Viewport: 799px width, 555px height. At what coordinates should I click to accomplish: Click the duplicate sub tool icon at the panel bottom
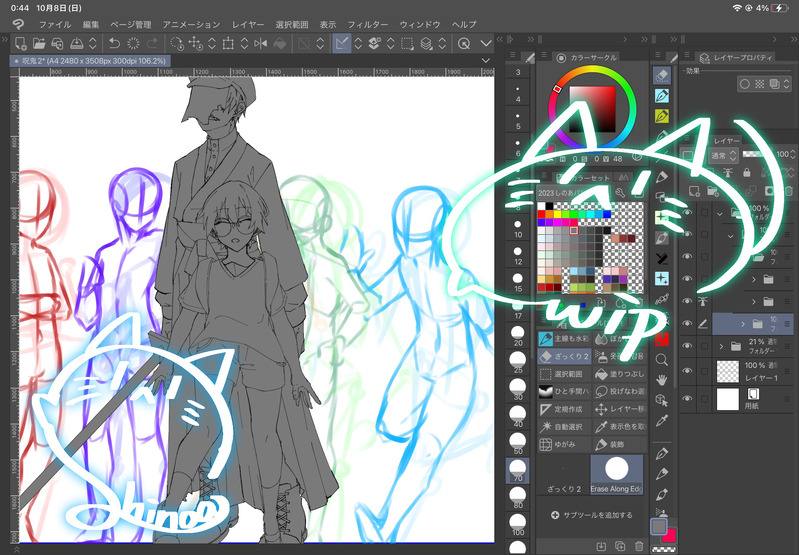click(620, 546)
